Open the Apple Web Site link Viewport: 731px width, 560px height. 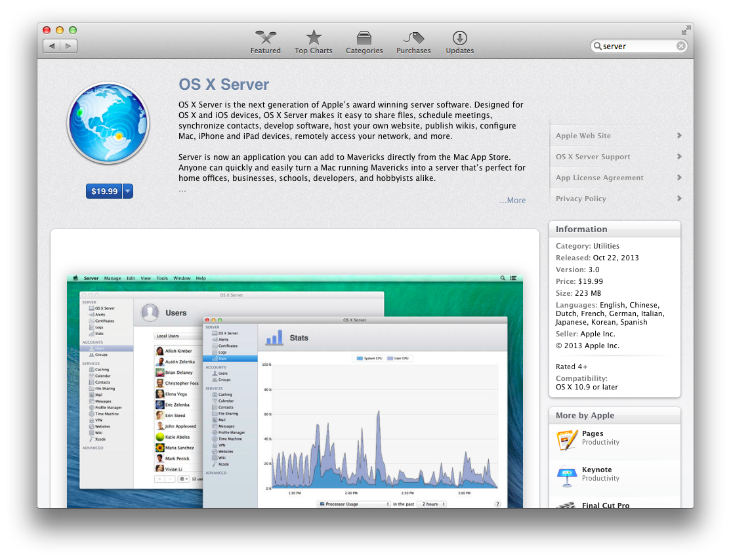(x=583, y=136)
